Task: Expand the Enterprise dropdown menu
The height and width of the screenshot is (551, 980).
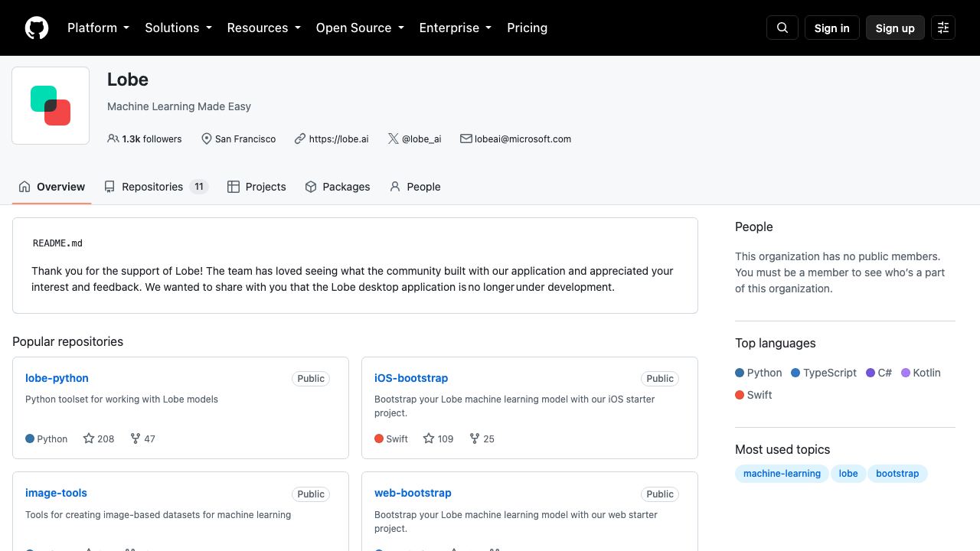Action: click(455, 28)
